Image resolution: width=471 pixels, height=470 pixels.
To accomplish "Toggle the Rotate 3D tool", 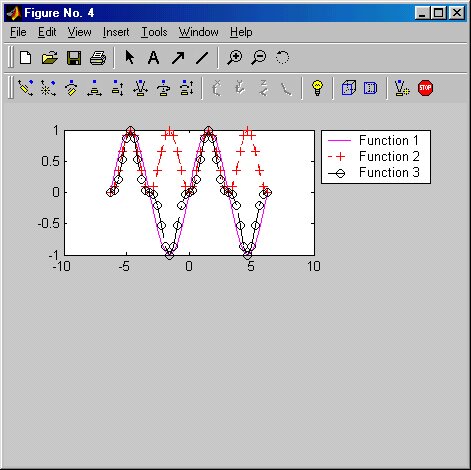I will (282, 57).
